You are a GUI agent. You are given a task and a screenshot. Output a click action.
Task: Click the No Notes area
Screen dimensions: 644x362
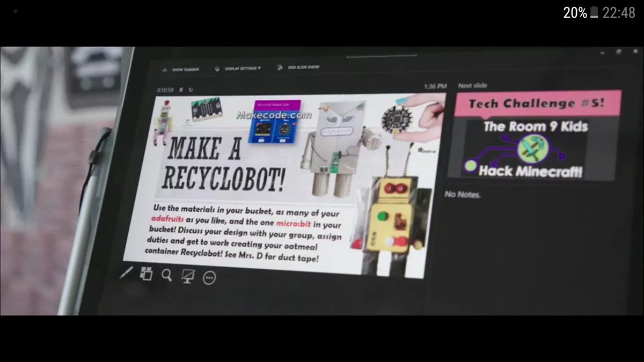pyautogui.click(x=463, y=195)
